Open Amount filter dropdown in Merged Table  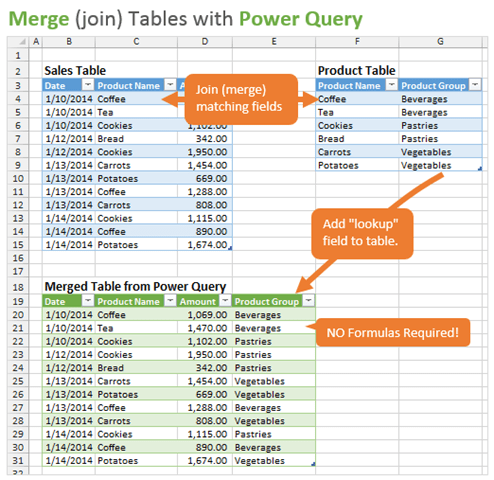(x=225, y=301)
